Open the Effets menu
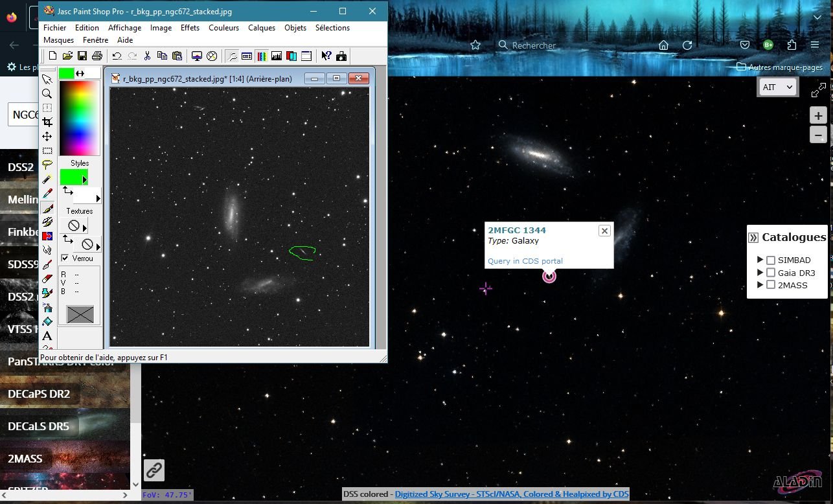Image resolution: width=833 pixels, height=504 pixels. click(x=190, y=28)
